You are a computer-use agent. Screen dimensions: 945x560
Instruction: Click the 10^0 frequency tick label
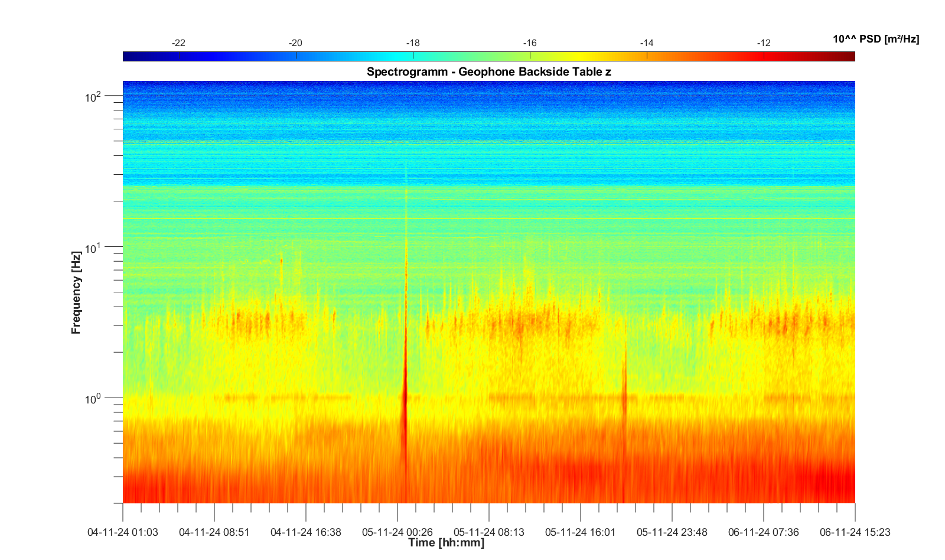point(93,399)
